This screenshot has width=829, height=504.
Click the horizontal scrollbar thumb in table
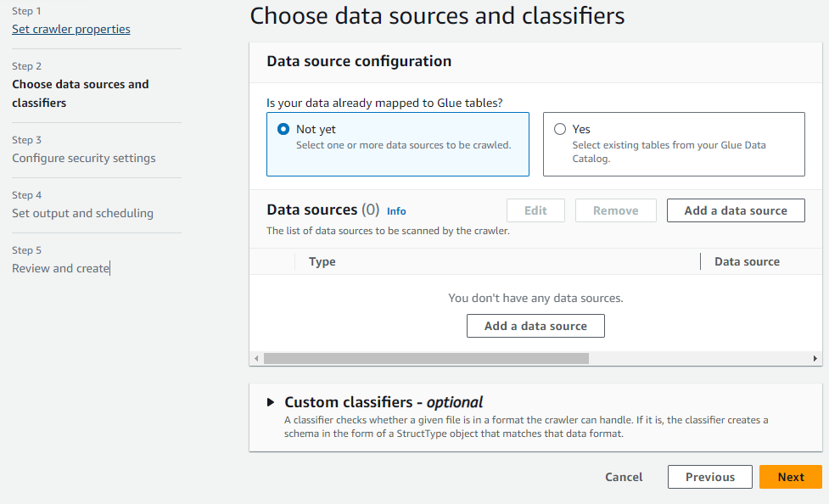(426, 359)
